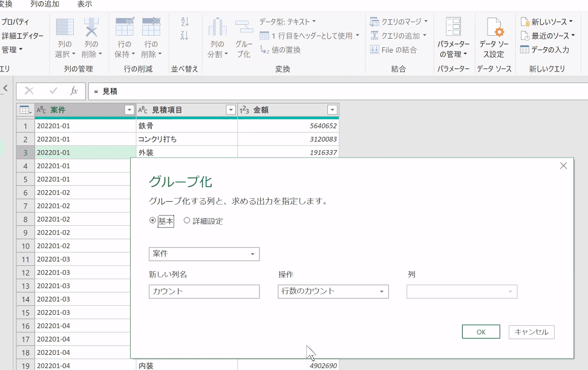Click the 列の削除 (Remove Columns) icon
The image size is (588, 370).
[x=92, y=36]
